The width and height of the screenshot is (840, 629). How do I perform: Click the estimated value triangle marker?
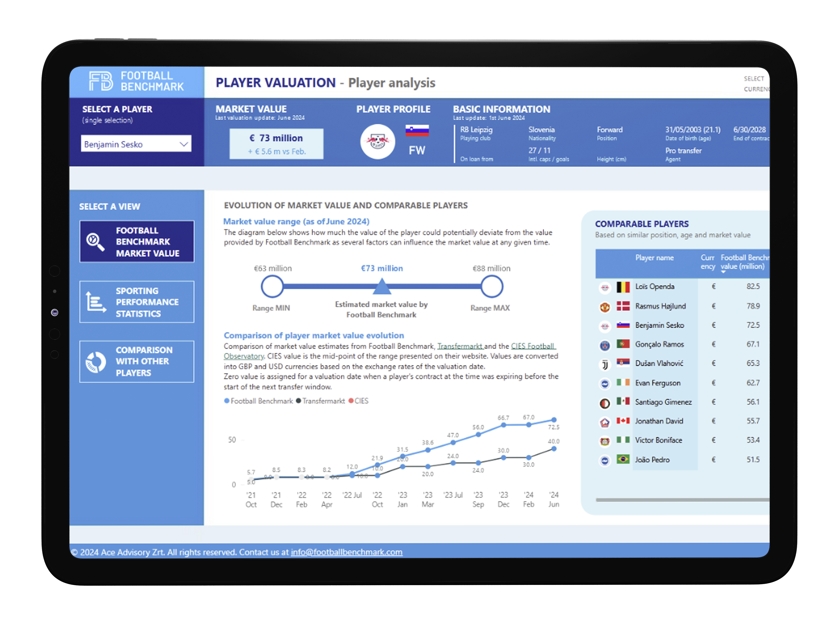coord(382,287)
